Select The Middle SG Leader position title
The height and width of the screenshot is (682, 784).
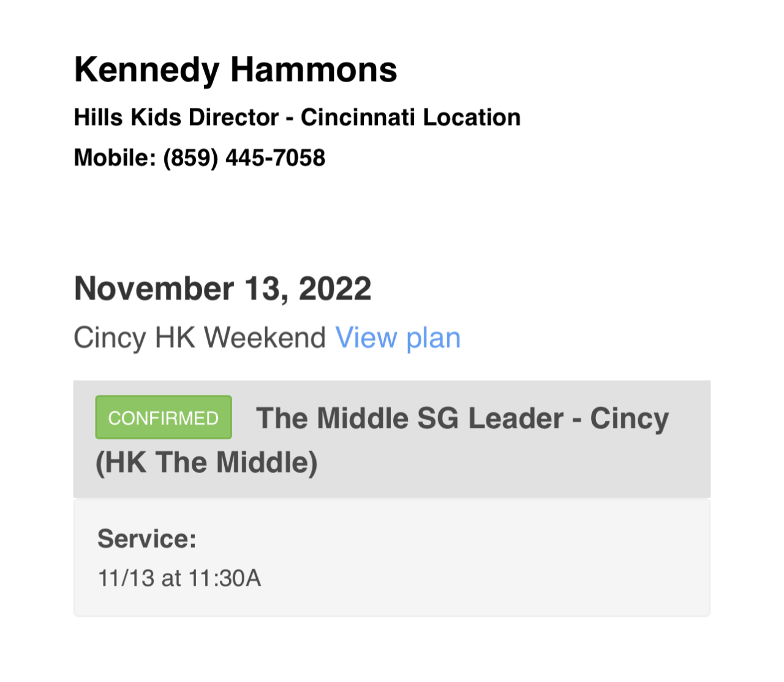[410, 419]
